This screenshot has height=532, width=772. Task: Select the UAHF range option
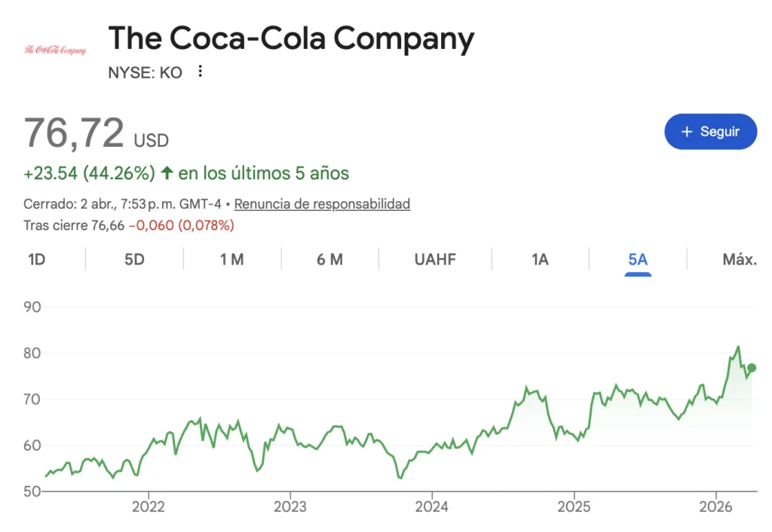(x=434, y=259)
